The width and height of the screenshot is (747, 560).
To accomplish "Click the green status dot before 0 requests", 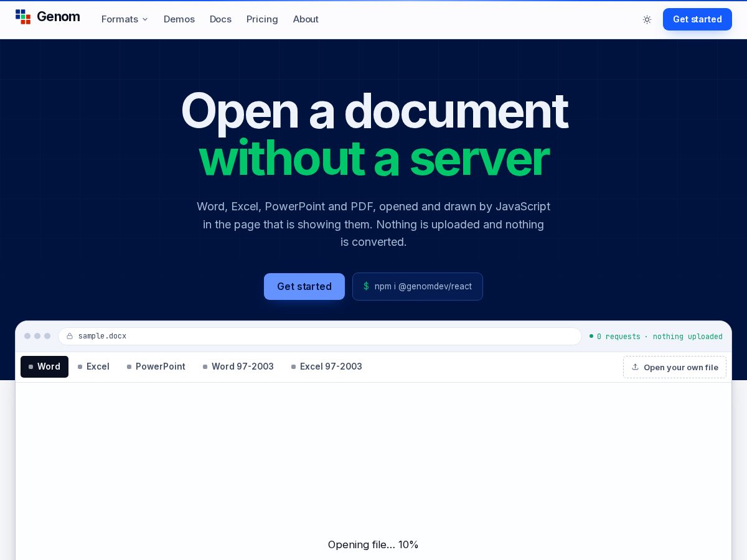I will [x=591, y=336].
